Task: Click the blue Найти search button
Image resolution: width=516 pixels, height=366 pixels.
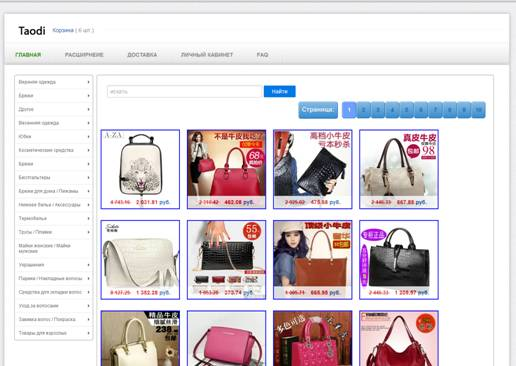Action: (x=280, y=91)
